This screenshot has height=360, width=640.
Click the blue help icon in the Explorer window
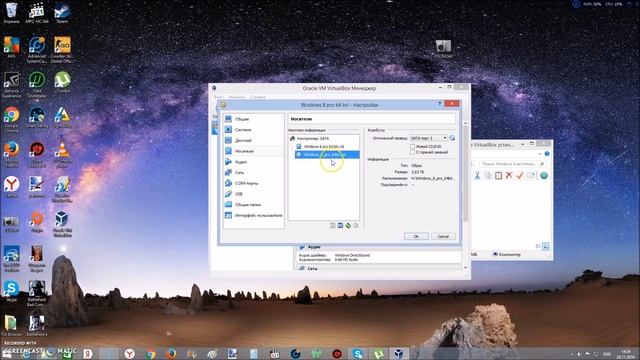[547, 153]
